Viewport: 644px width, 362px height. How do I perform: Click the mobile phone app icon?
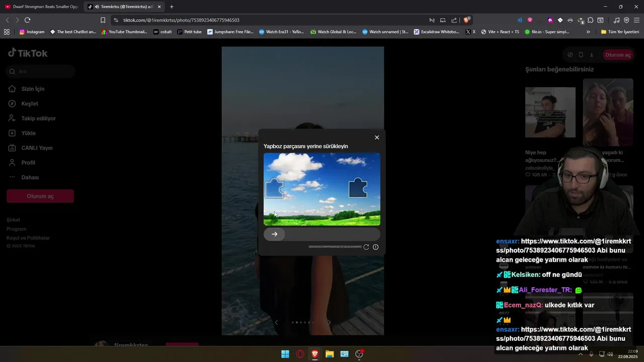pyautogui.click(x=581, y=55)
